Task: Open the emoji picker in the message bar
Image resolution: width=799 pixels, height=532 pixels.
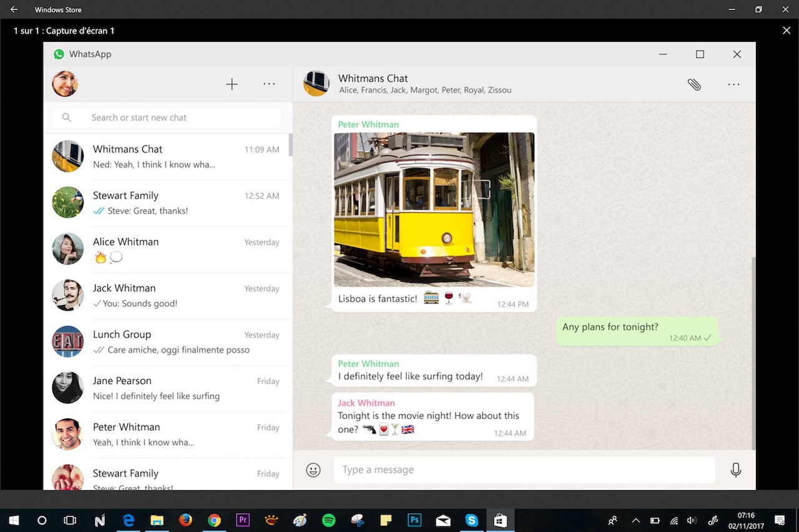Action: click(x=313, y=470)
